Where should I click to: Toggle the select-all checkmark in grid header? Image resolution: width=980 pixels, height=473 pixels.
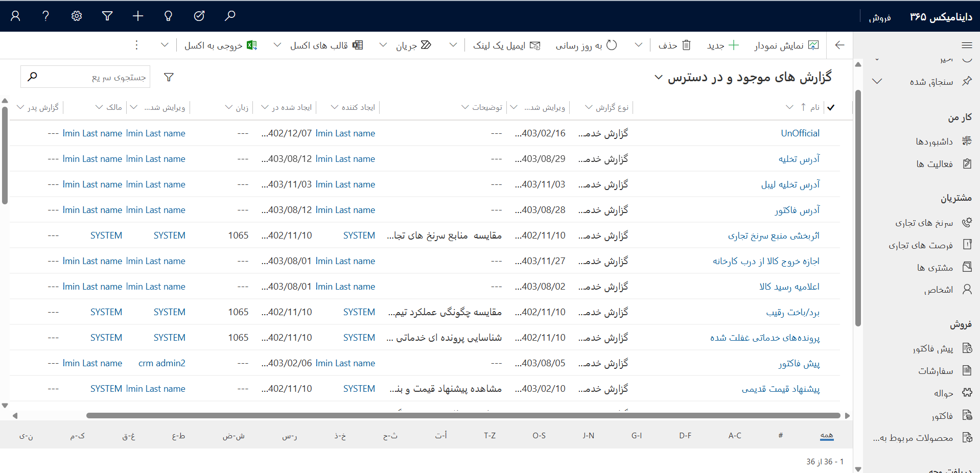coord(831,107)
